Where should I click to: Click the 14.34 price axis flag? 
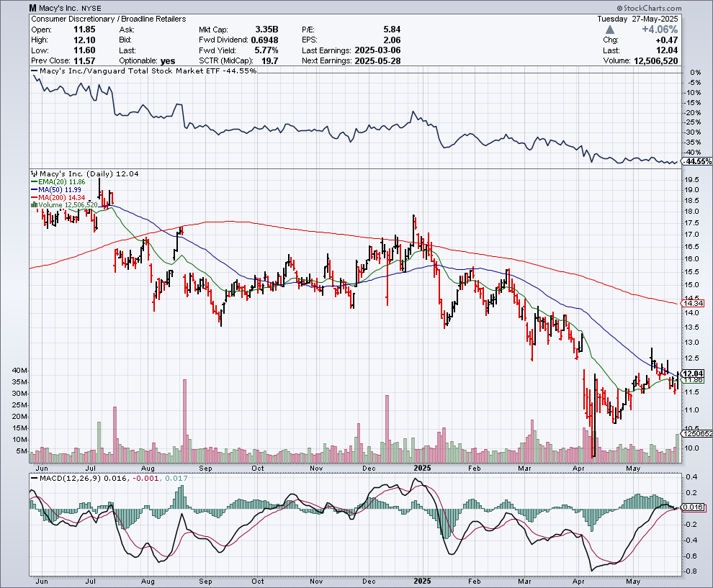(693, 303)
